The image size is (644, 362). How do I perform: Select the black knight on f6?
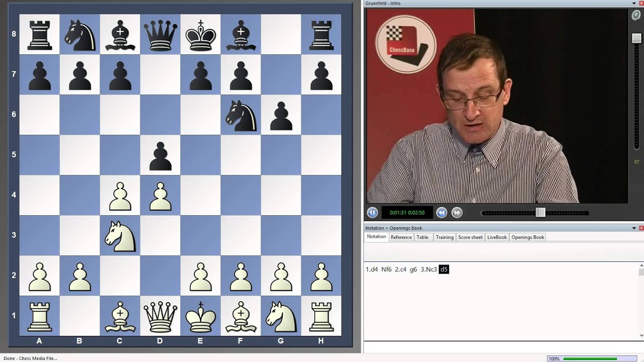tap(240, 115)
